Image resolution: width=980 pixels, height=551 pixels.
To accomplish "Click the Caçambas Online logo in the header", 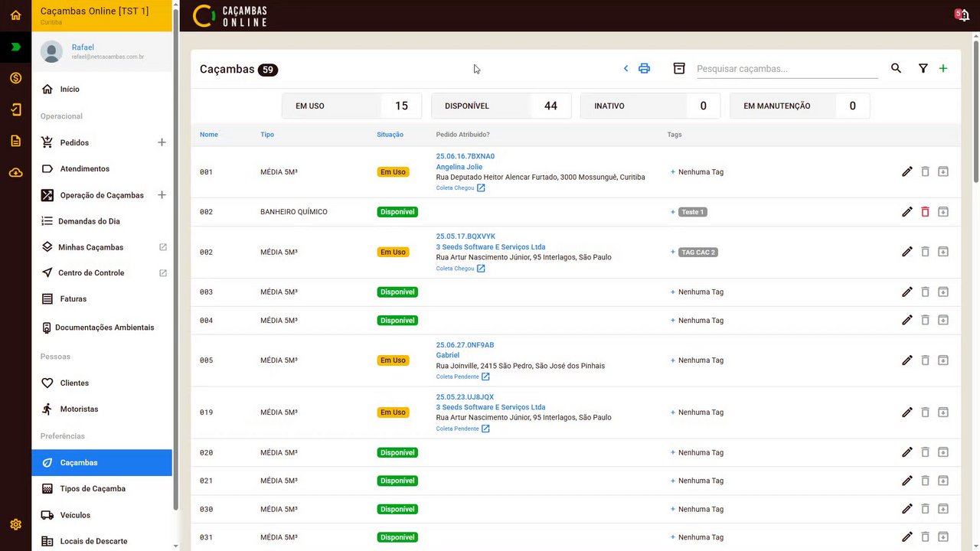I will click(230, 15).
